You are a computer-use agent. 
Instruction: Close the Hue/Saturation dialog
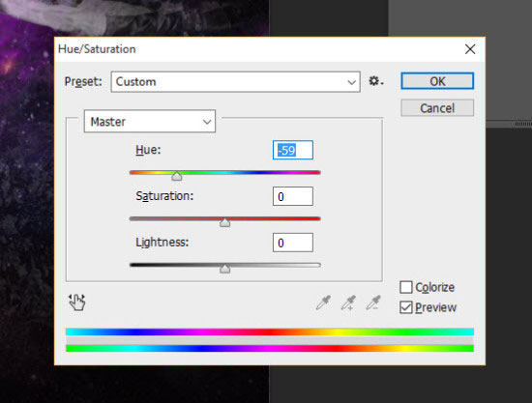470,49
